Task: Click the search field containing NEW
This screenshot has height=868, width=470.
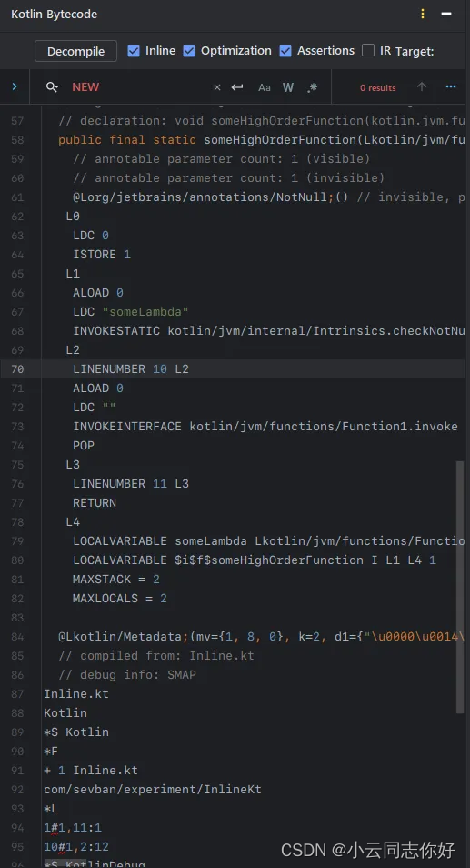Action: [x=133, y=87]
